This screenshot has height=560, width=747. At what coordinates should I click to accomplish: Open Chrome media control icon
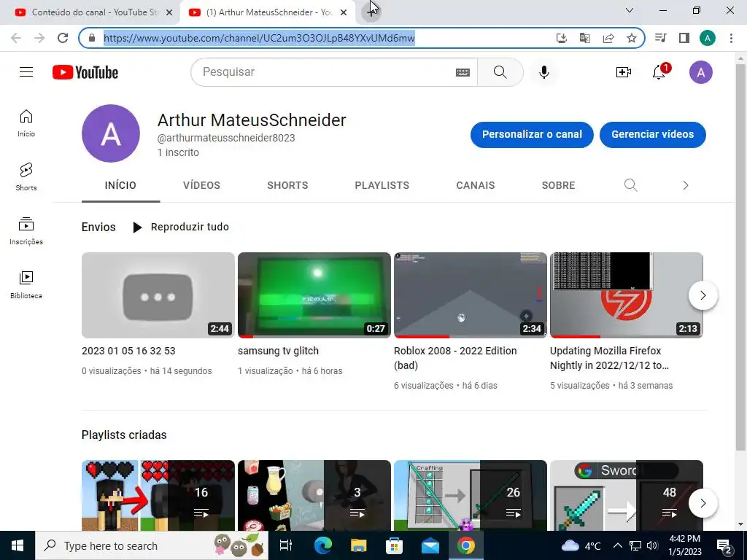pyautogui.click(x=661, y=38)
